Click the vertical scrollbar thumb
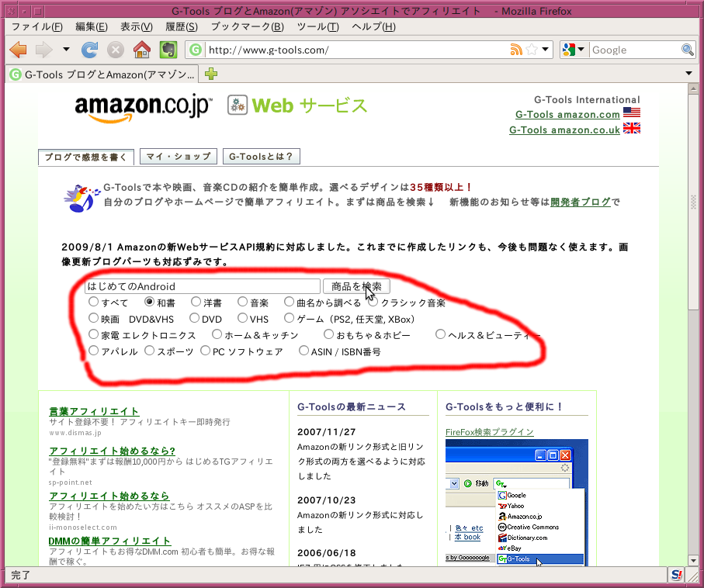 693,202
